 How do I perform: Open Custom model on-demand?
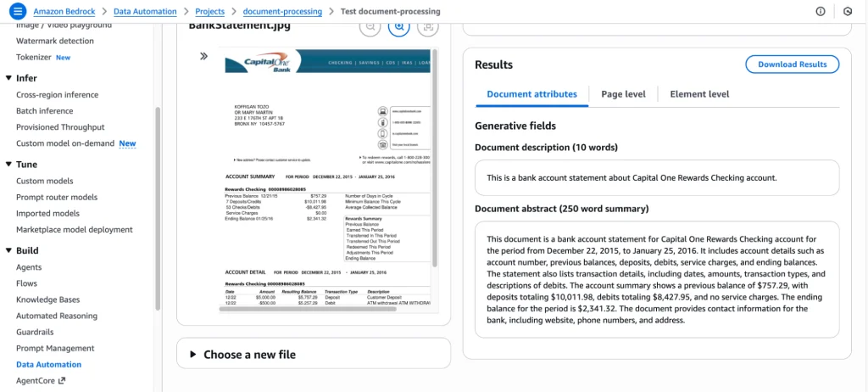coord(65,143)
